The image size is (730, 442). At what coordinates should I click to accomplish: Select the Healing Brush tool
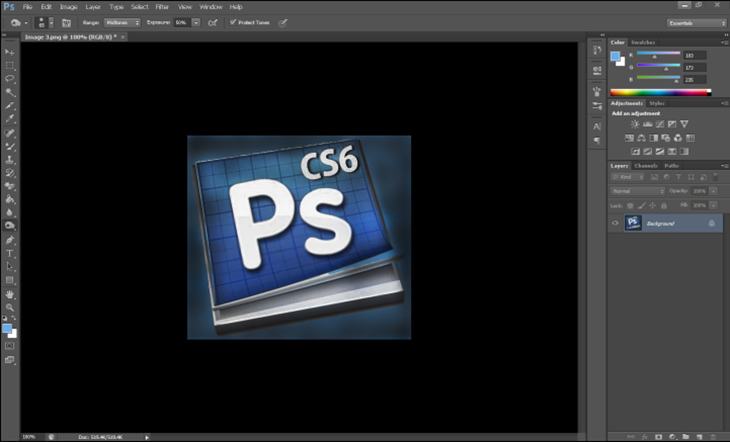tap(9, 133)
